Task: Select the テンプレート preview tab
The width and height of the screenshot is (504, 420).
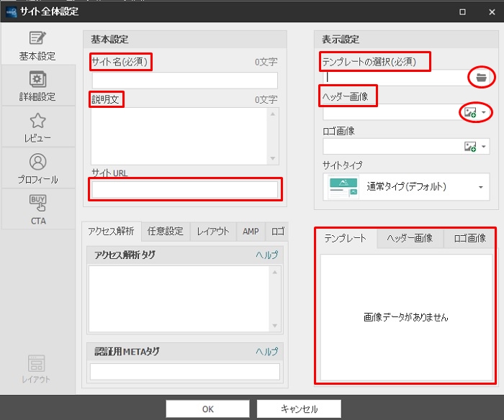Action: [346, 238]
